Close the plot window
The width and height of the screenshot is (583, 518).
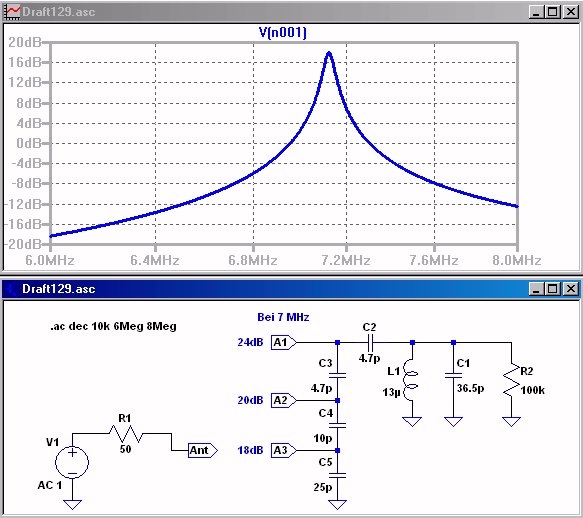click(x=571, y=12)
